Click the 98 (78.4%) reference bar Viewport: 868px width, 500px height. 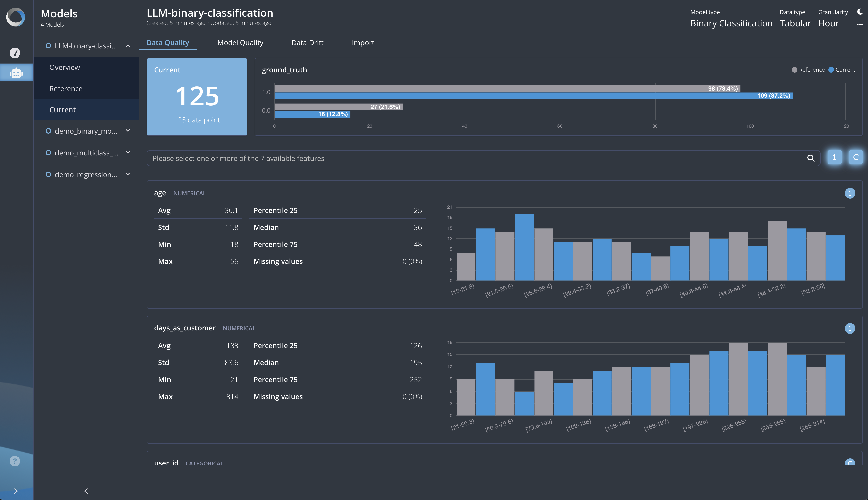coord(508,89)
